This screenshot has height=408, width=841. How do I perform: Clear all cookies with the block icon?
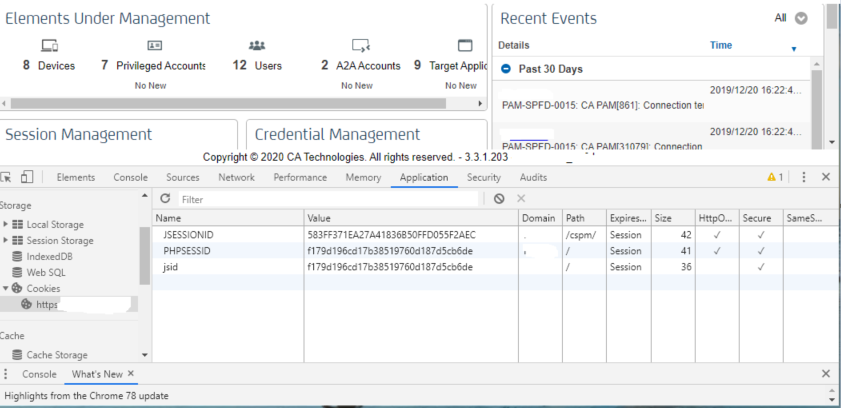[499, 199]
